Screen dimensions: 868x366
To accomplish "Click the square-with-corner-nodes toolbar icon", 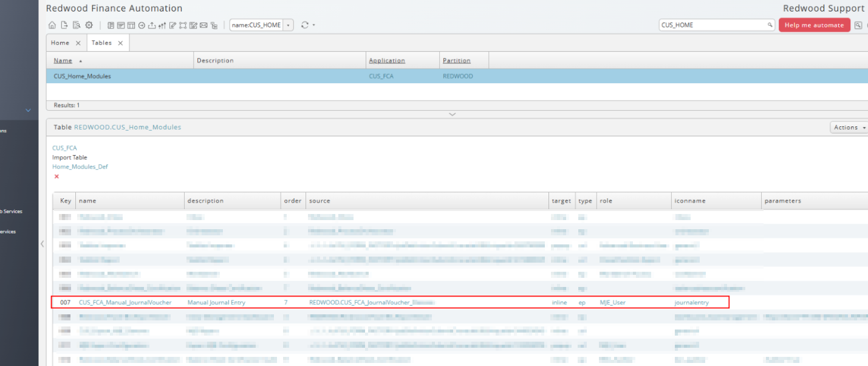I will [x=183, y=25].
